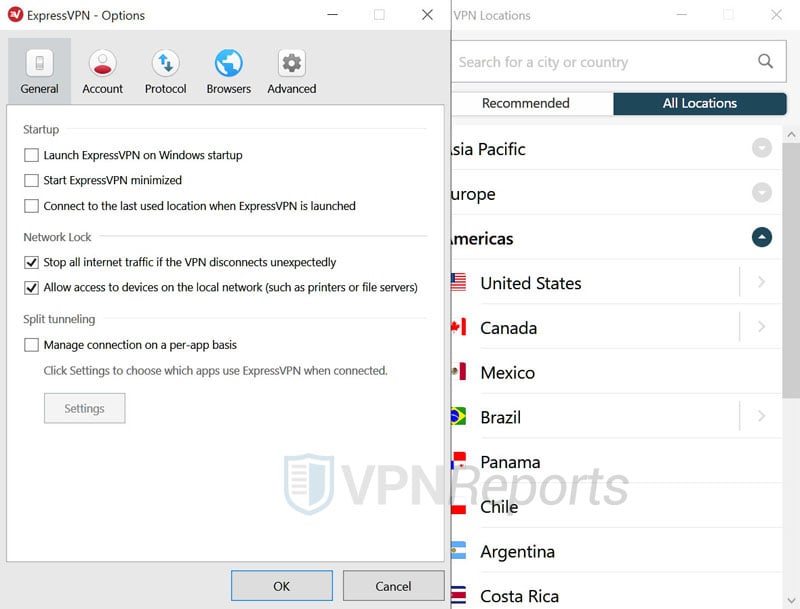Click the Argentina flag icon

point(459,550)
